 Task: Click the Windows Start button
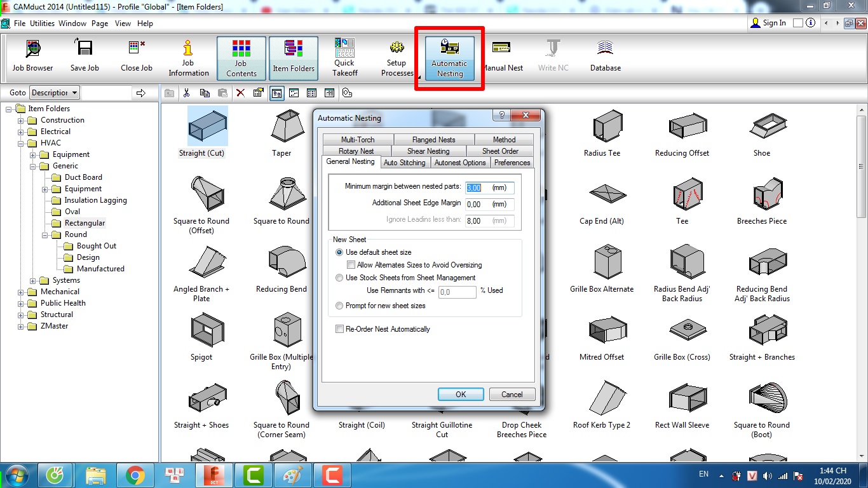[x=15, y=475]
